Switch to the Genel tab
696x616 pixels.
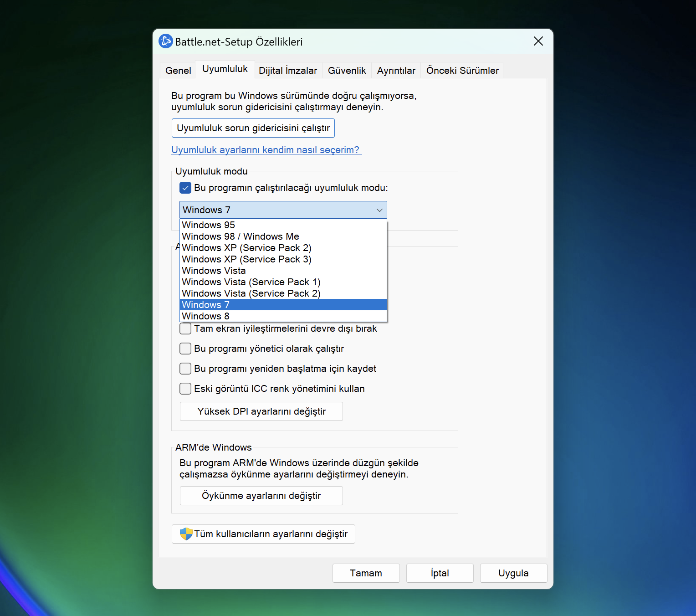[x=178, y=71]
